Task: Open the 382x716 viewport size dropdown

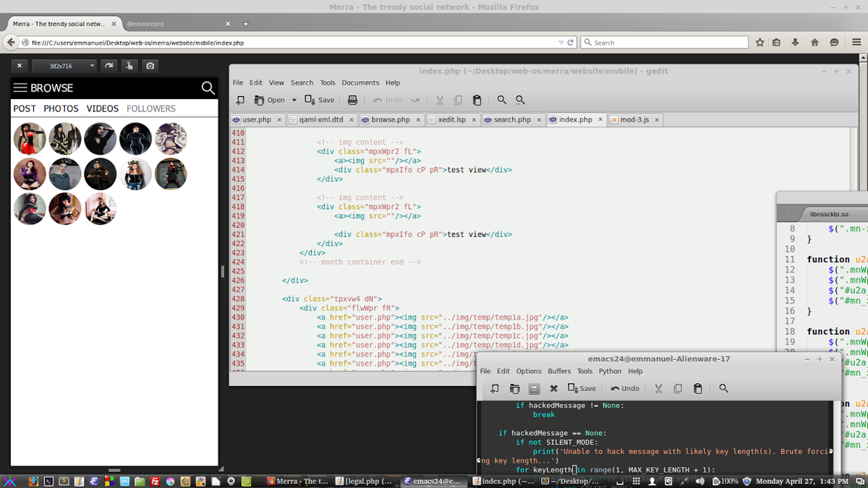Action: pos(66,65)
